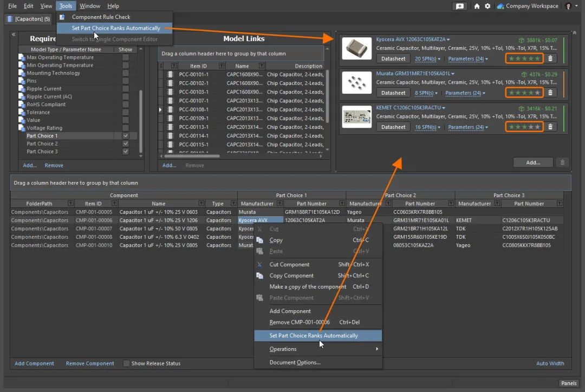Open Datasheet for KEMET C1206C105K3RACTU
The height and width of the screenshot is (392, 585).
coord(393,127)
